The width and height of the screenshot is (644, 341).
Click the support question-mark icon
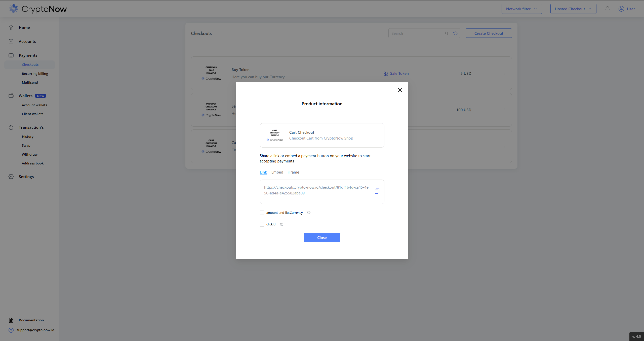click(11, 330)
